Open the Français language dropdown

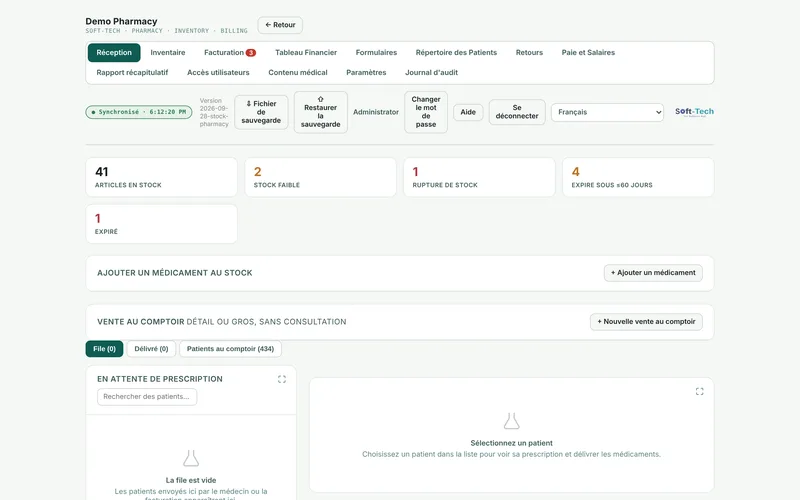click(x=607, y=112)
